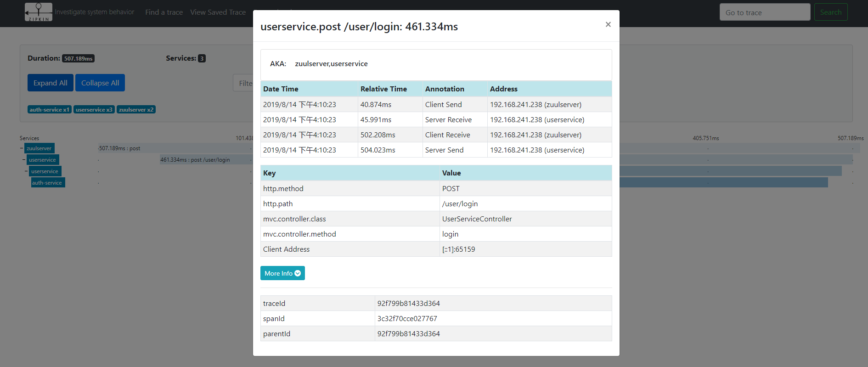
Task: Focus the Go to trace field
Action: [x=765, y=12]
